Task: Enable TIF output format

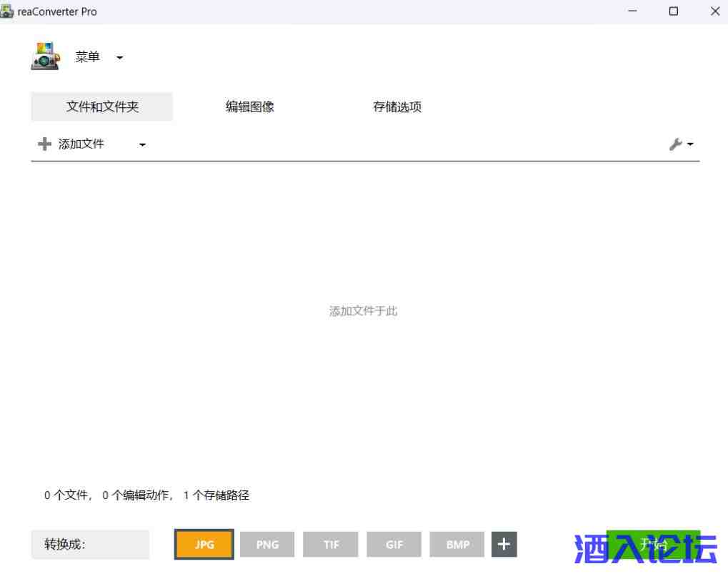Action: tap(331, 545)
